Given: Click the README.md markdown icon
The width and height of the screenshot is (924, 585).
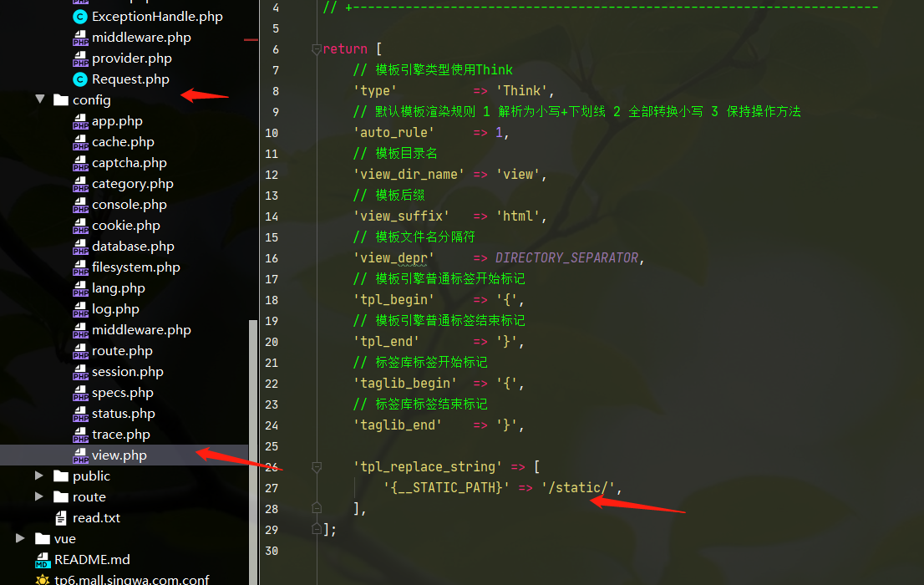Looking at the screenshot, I should (43, 560).
